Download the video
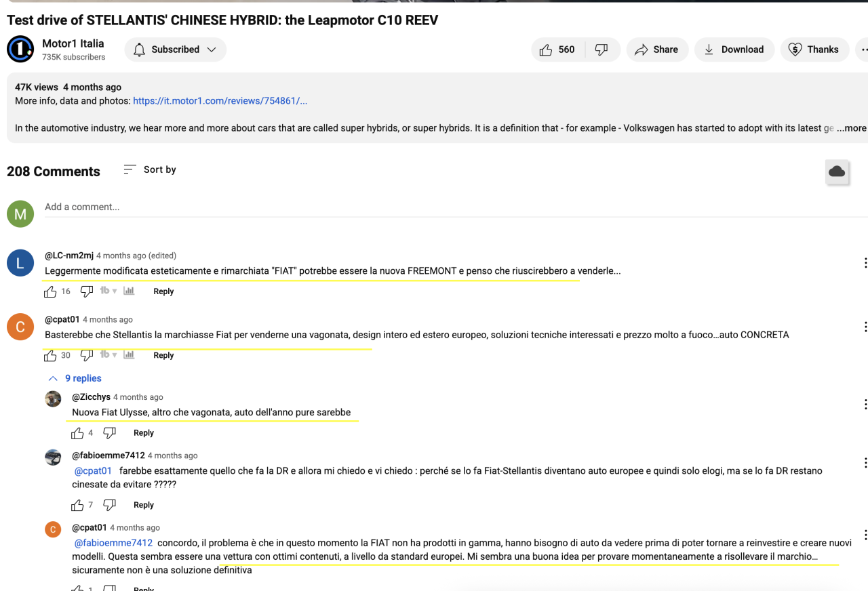This screenshot has width=868, height=591. pyautogui.click(x=734, y=49)
